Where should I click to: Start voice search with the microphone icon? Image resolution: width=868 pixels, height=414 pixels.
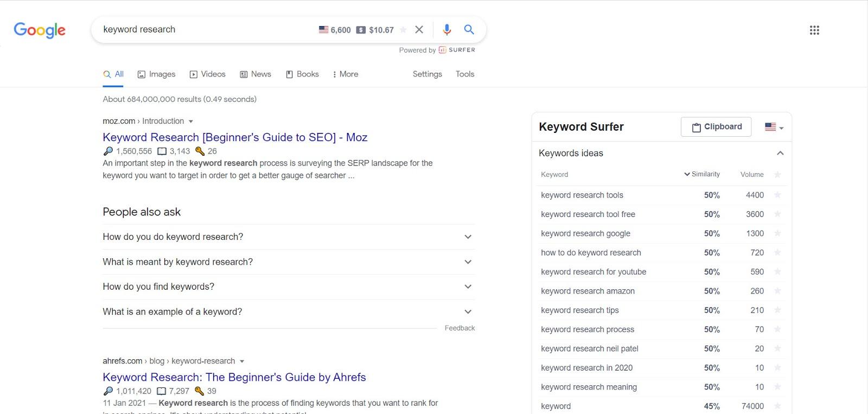tap(446, 30)
